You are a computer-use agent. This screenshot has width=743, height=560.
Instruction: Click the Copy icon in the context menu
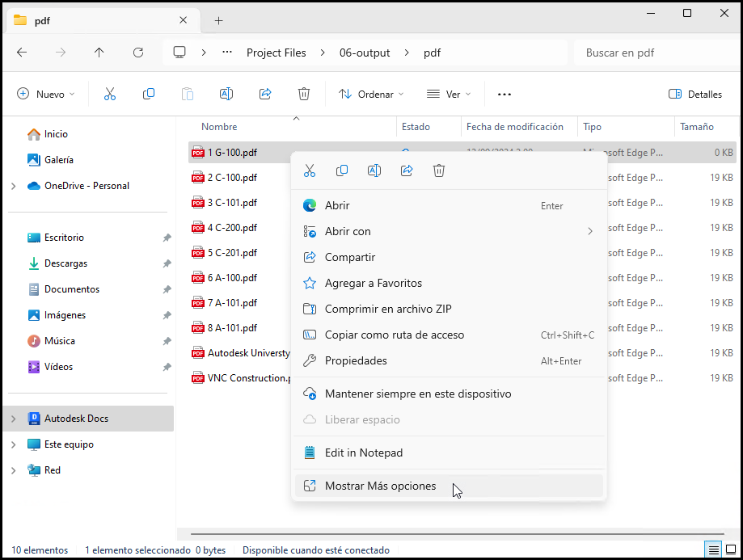[342, 171]
